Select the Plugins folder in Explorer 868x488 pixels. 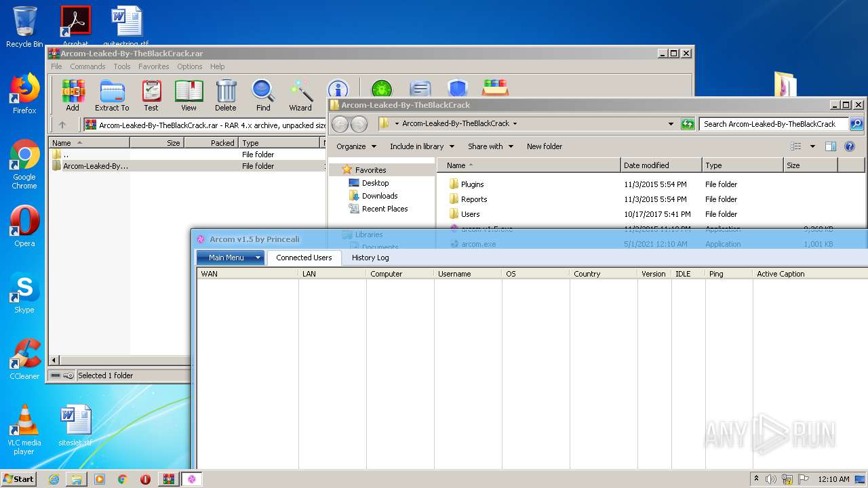472,184
